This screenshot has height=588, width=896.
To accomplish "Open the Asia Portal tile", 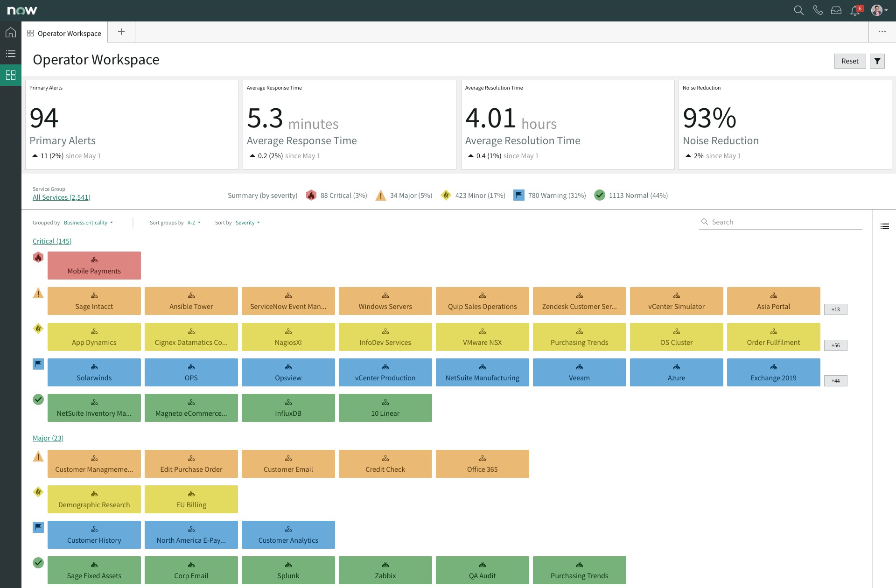I will (x=774, y=301).
